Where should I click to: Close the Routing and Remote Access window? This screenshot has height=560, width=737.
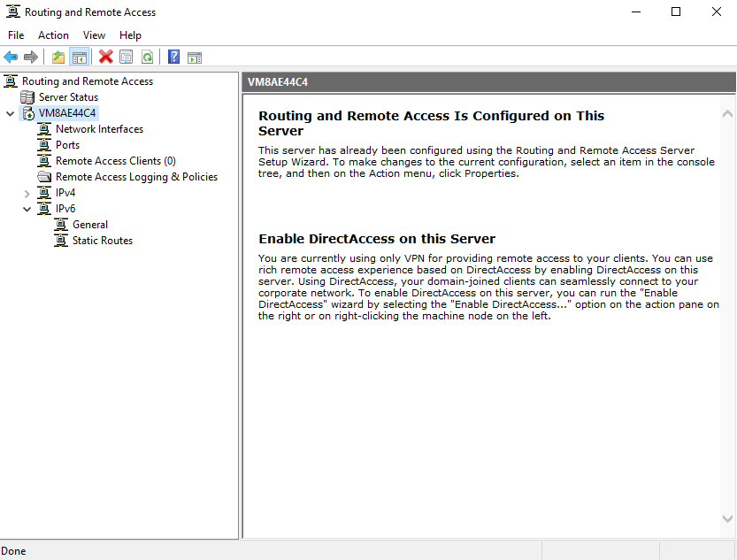pos(717,12)
